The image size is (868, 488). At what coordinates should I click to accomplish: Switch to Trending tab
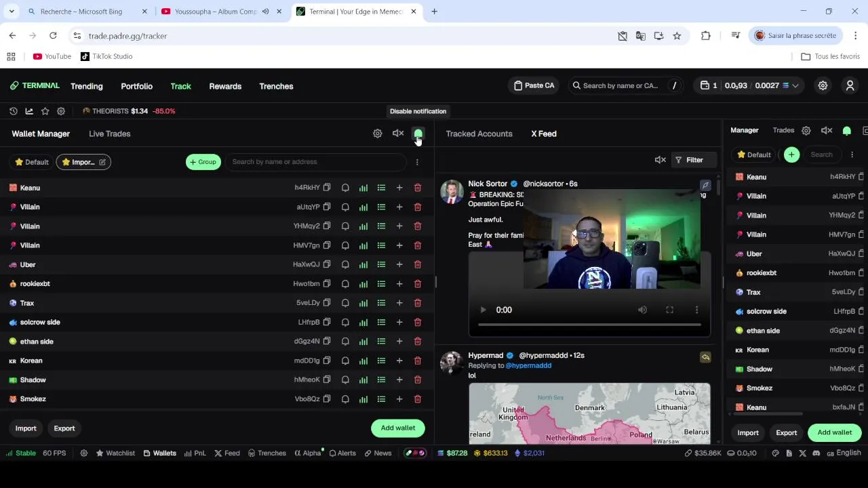tap(87, 86)
